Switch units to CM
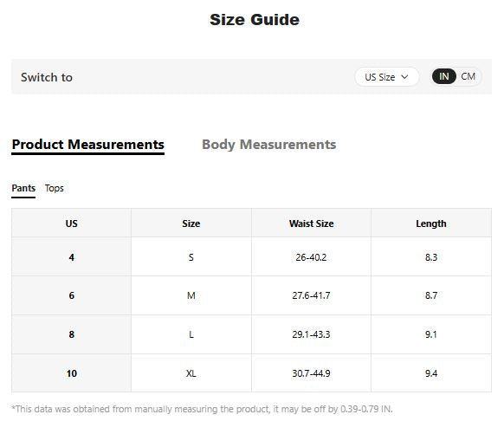 (x=468, y=76)
